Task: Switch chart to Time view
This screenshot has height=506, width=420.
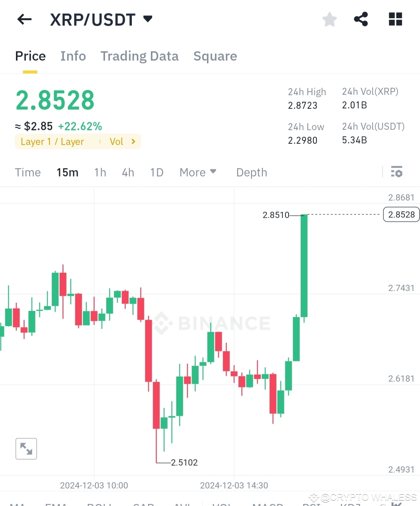Action: 28,172
